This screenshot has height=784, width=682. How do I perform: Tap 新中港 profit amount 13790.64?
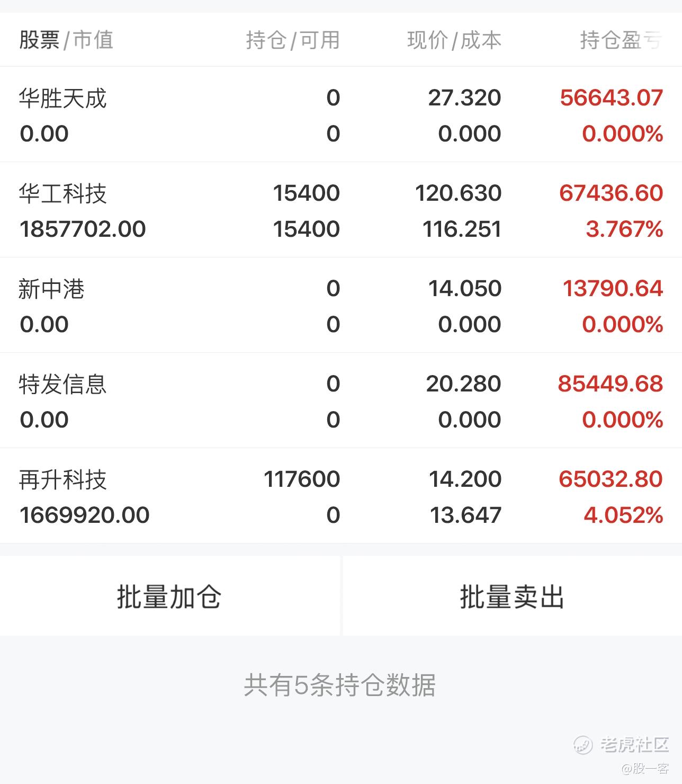(x=613, y=289)
